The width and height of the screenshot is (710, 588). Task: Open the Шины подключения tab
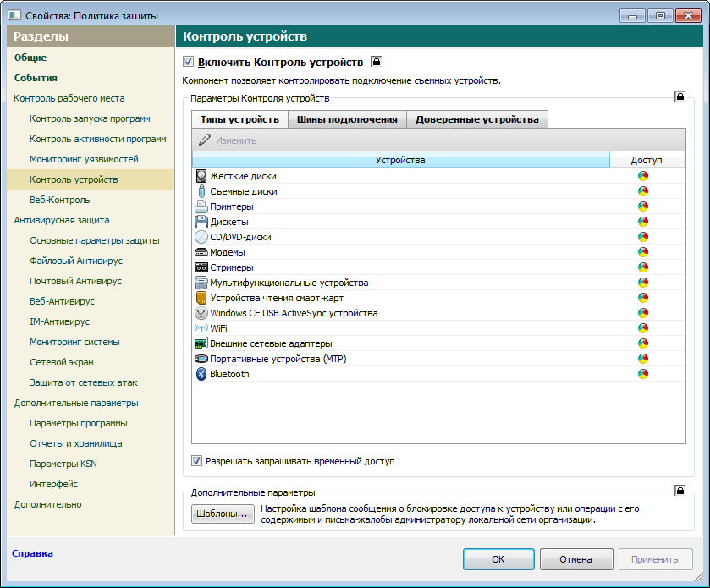pos(347,119)
